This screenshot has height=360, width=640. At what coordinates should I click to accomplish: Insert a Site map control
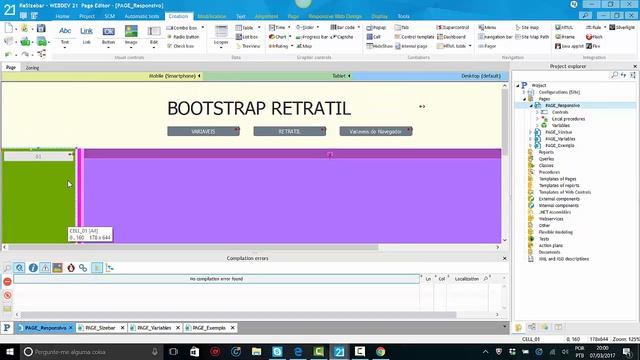(527, 27)
